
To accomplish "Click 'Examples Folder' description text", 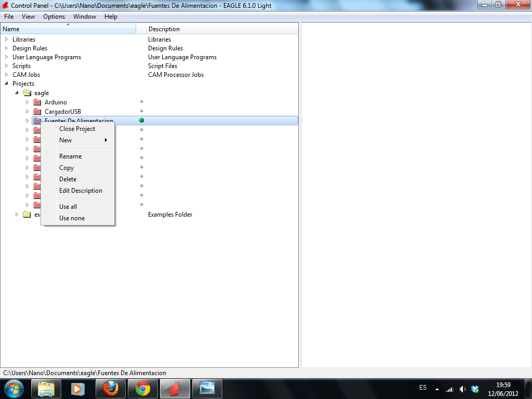I will click(x=170, y=215).
